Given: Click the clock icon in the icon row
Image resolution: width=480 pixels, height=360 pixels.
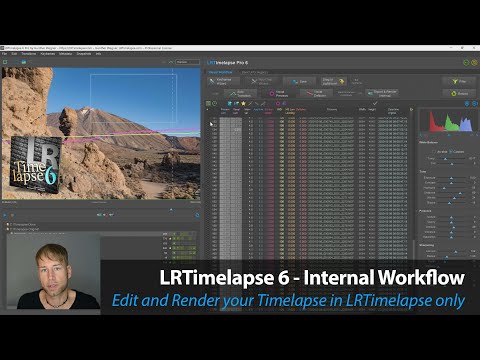Looking at the screenshot, I should [214, 104].
